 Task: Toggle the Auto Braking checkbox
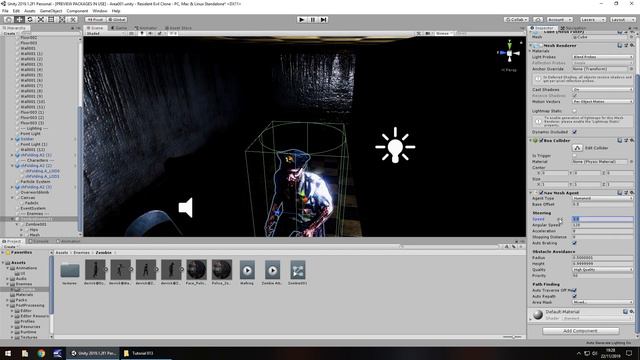(x=575, y=243)
